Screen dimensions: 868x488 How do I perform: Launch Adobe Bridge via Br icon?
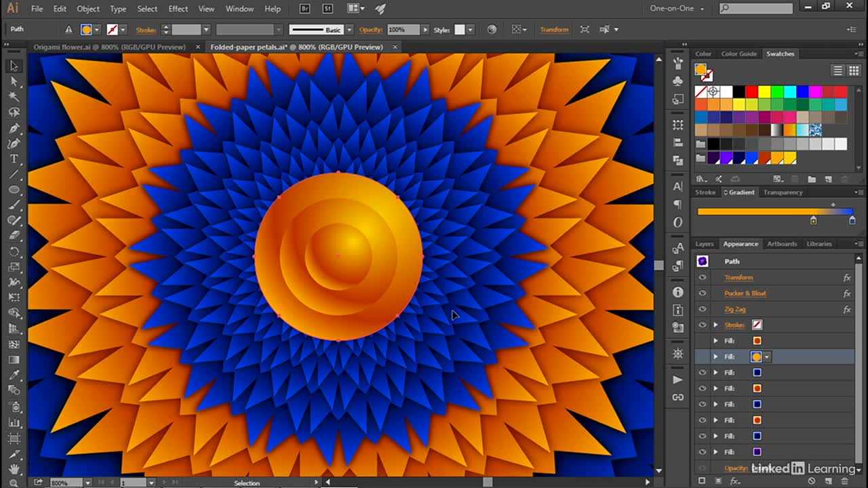point(306,9)
